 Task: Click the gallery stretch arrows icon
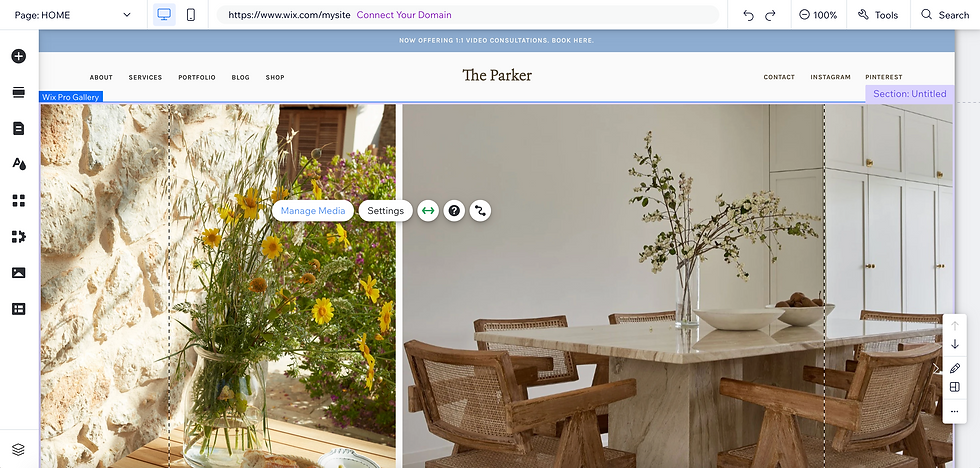pyautogui.click(x=428, y=211)
